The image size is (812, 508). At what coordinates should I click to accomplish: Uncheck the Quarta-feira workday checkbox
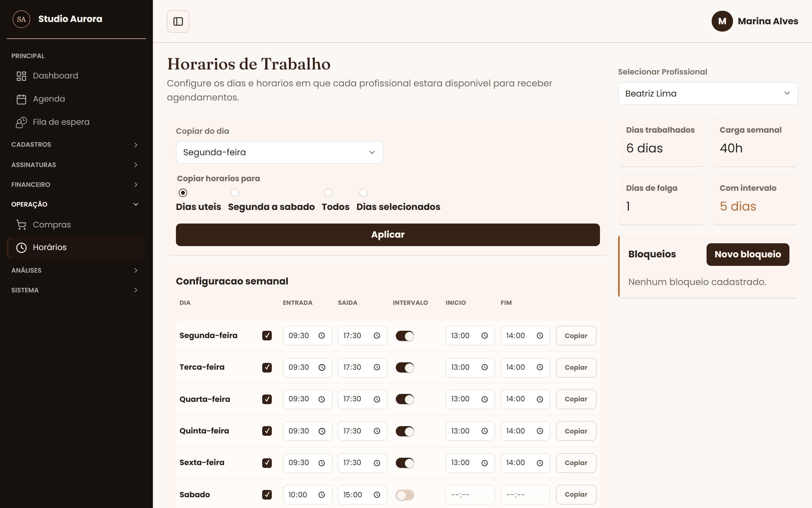pos(267,399)
